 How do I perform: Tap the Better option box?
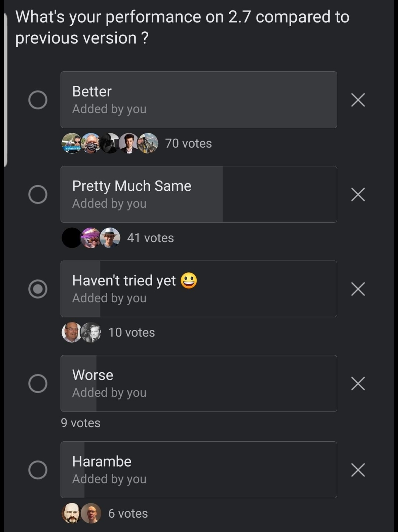(199, 100)
